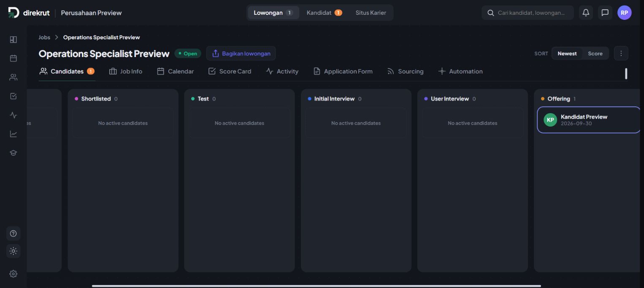Switch to the Job Info tab
The height and width of the screenshot is (288, 644).
(x=126, y=71)
